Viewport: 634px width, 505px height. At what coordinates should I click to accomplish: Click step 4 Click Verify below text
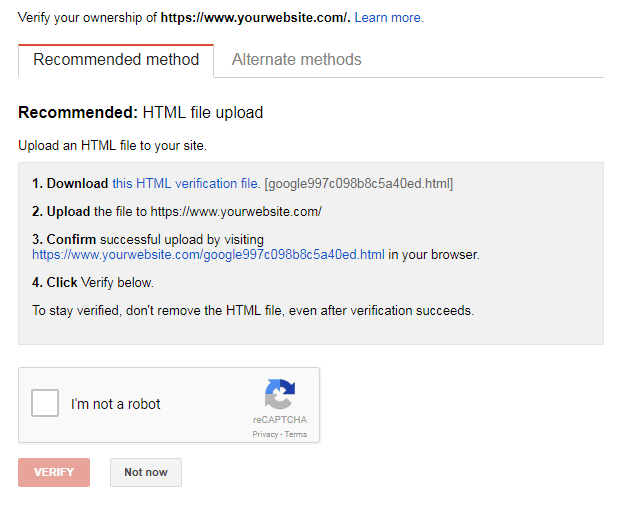[x=93, y=282]
